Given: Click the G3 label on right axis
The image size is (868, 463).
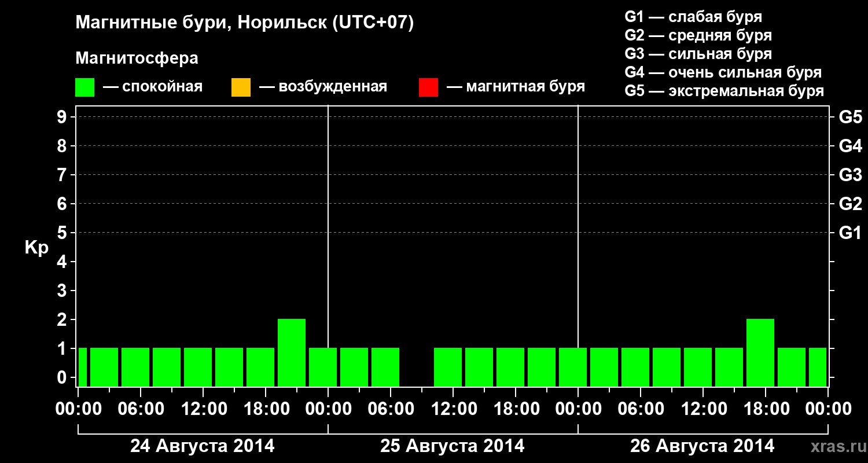Looking at the screenshot, I should (850, 175).
